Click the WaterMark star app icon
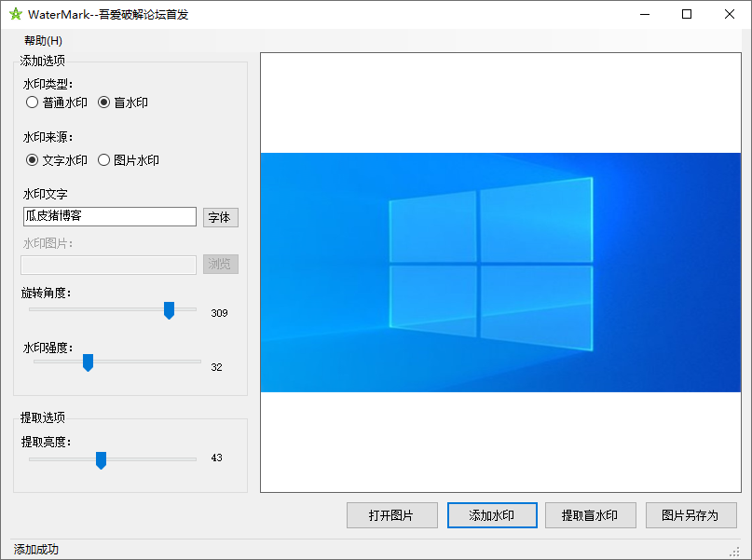Viewport: 752px width, 560px height. coord(15,14)
